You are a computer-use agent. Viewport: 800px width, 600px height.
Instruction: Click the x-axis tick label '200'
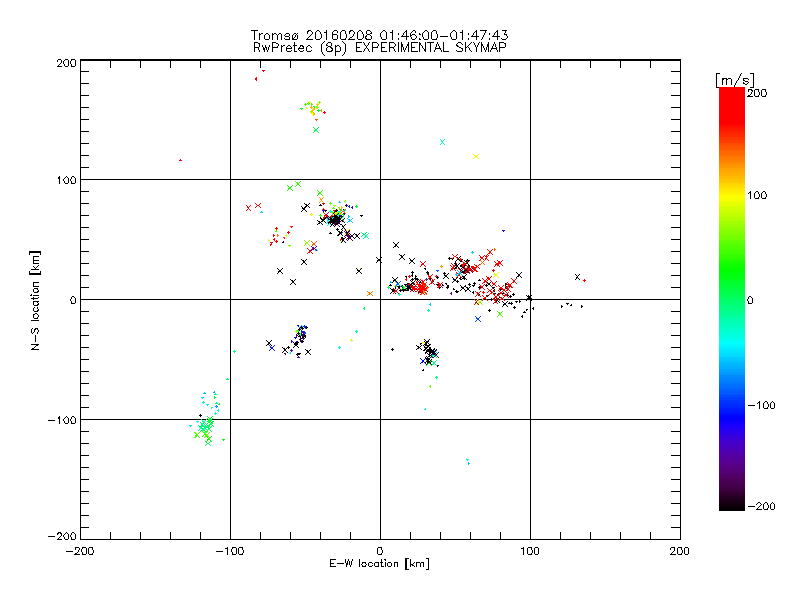pyautogui.click(x=680, y=551)
